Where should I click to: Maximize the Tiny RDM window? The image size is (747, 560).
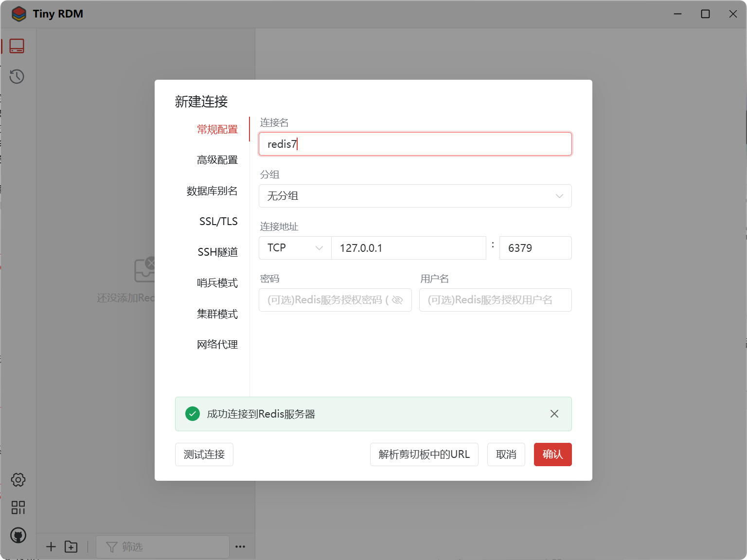[x=705, y=14]
